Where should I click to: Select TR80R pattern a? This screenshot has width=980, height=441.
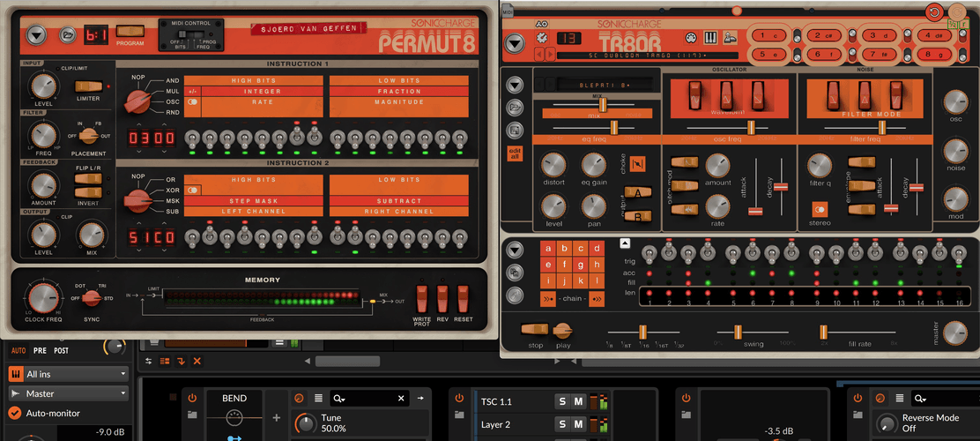tap(548, 248)
